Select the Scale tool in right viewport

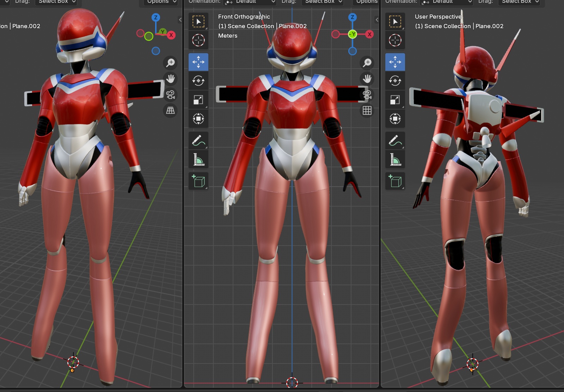395,100
